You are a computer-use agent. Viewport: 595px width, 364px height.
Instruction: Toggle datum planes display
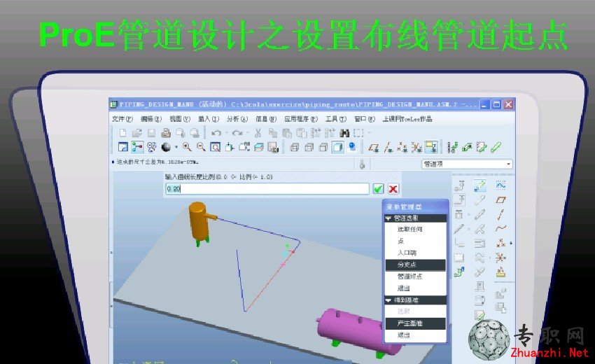373,147
